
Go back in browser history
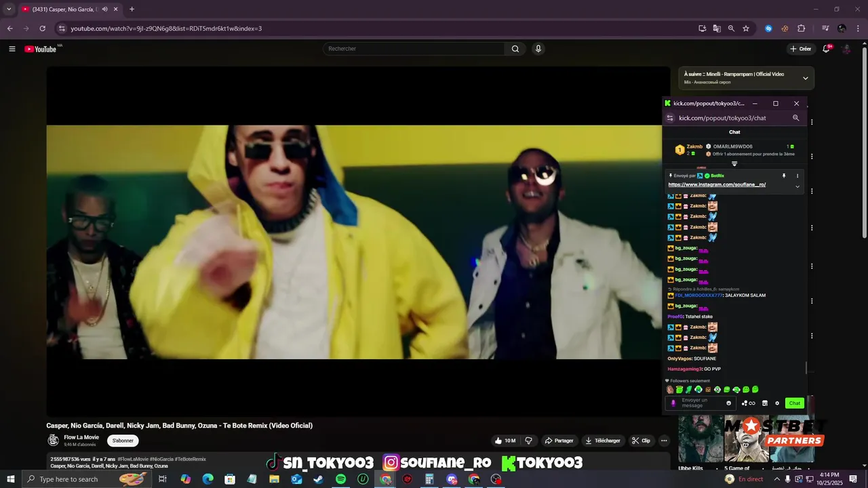click(x=9, y=28)
